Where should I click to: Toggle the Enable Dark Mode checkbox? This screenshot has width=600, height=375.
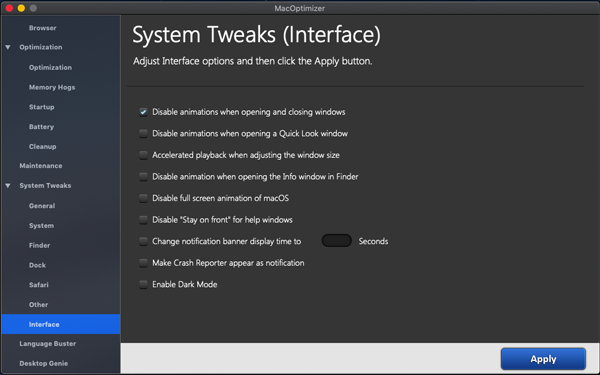[x=143, y=284]
